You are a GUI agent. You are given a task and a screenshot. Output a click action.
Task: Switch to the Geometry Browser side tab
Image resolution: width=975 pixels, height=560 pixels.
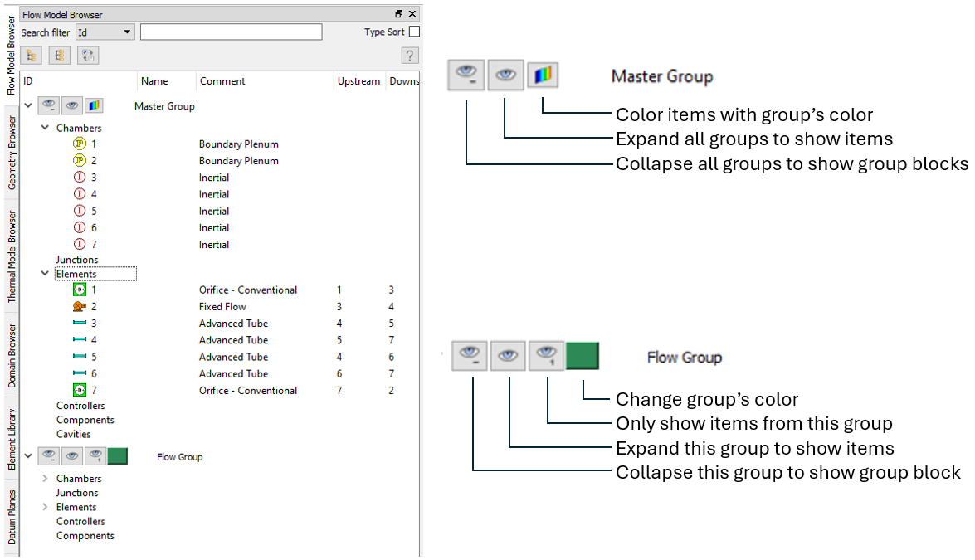click(12, 153)
